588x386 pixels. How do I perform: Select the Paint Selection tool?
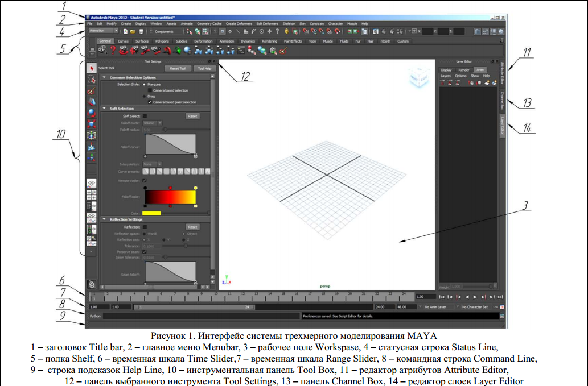tap(92, 90)
